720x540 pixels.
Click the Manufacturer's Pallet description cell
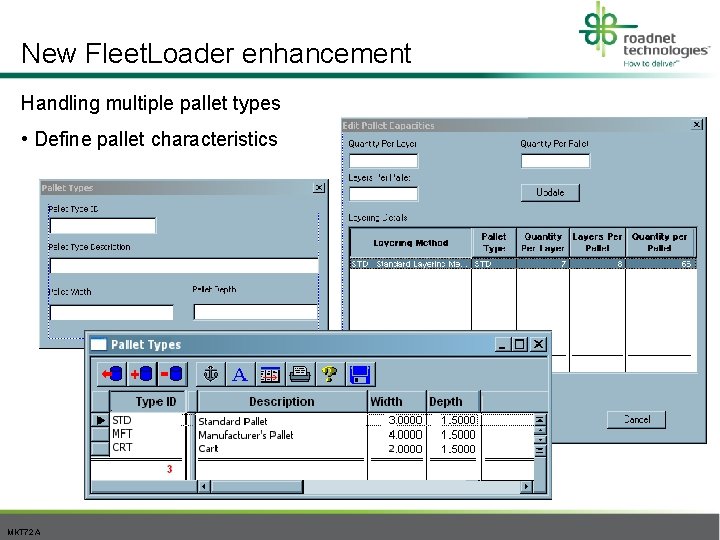click(281, 434)
